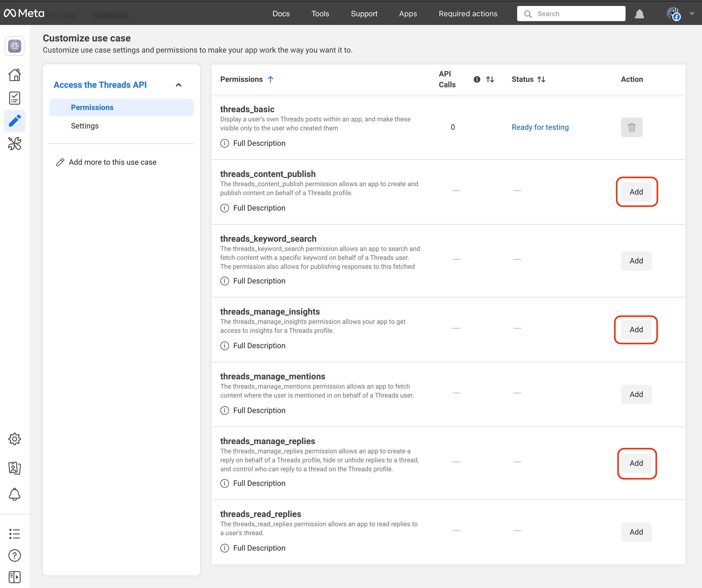This screenshot has width=702, height=588.
Task: Open the App settings gear icon
Action: pyautogui.click(x=15, y=439)
